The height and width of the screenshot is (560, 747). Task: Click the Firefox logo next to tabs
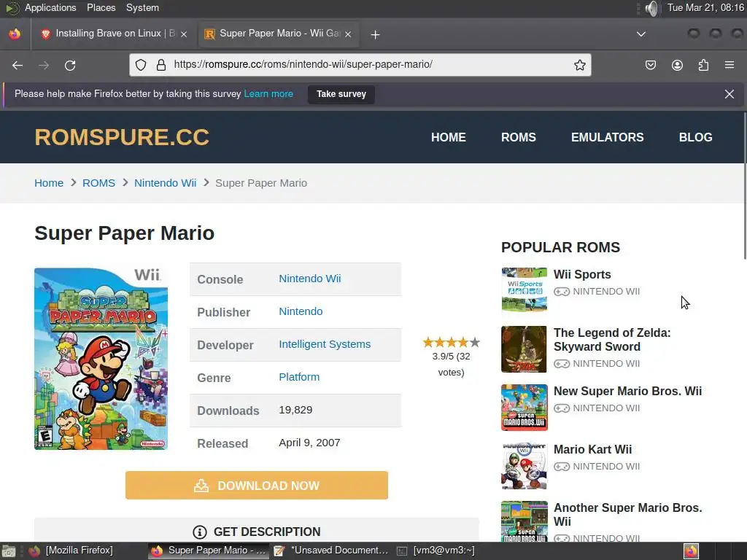point(15,34)
